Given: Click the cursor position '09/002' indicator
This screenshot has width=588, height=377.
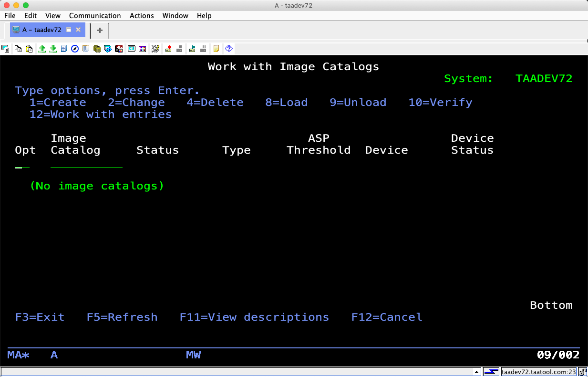Looking at the screenshot, I should (558, 355).
